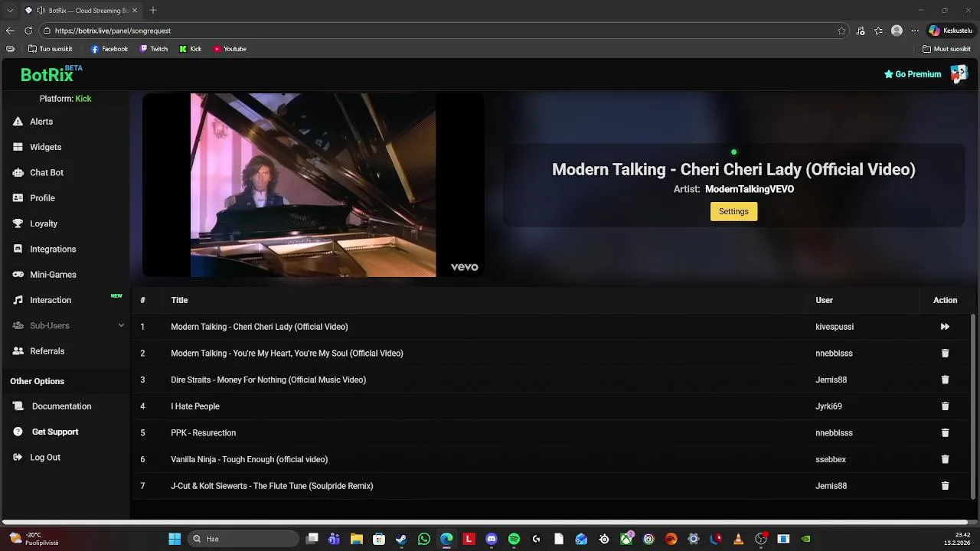This screenshot has height=551, width=980.
Task: Click Go Premium
Action: 913,74
